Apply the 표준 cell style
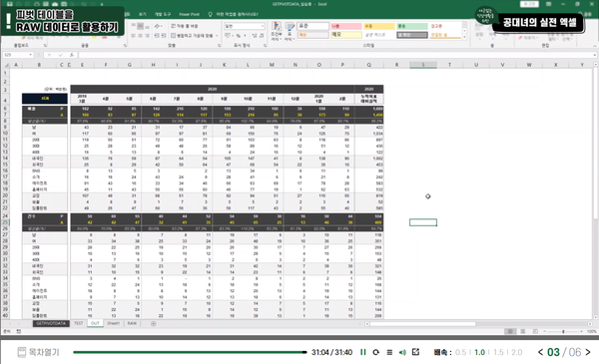 312,26
